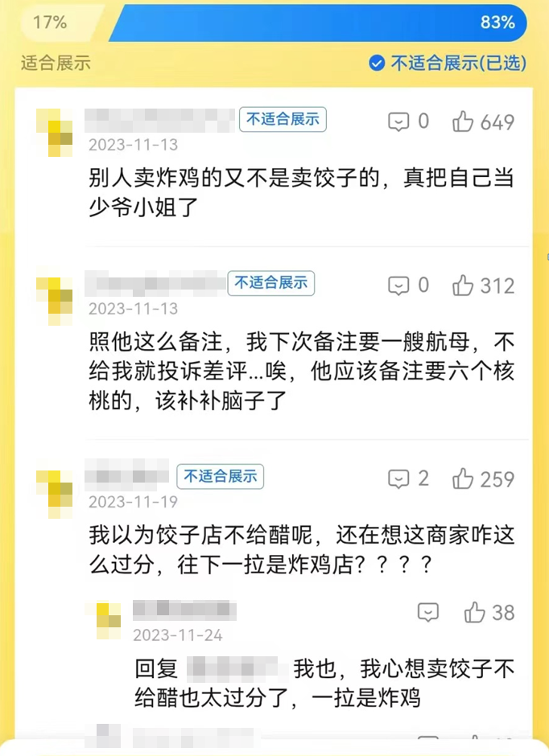The height and width of the screenshot is (756, 549).
Task: Toggle the 不适合展示 tag on the 2023-11-19 comment
Action: (220, 476)
